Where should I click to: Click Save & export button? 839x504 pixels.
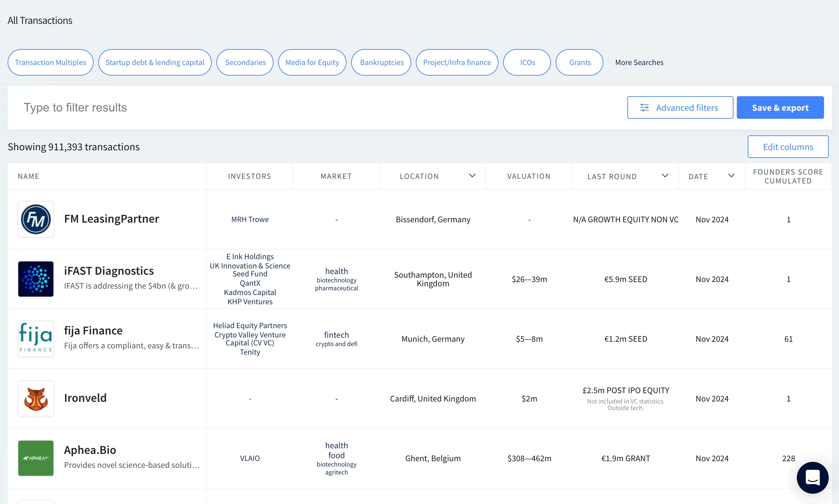(x=780, y=108)
